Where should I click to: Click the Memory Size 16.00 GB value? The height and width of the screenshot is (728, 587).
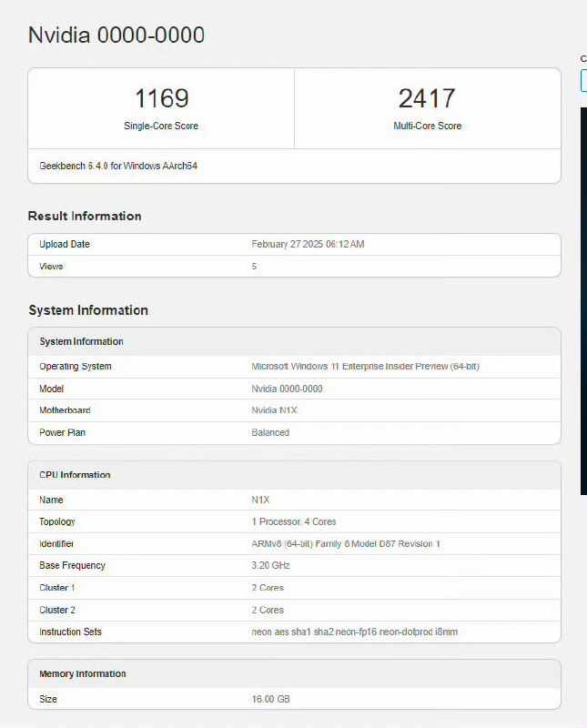270,699
